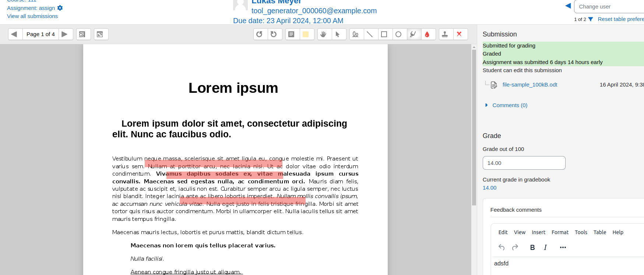This screenshot has height=275, width=644.
Task: Click View all submissions link
Action: click(32, 16)
